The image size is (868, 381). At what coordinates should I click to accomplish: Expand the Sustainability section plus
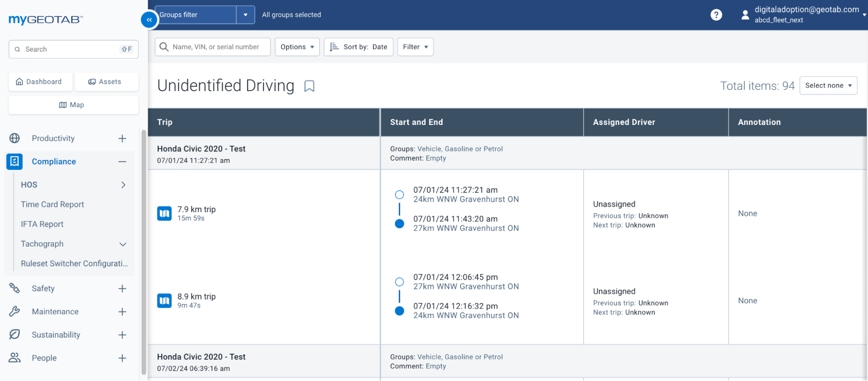click(x=122, y=335)
